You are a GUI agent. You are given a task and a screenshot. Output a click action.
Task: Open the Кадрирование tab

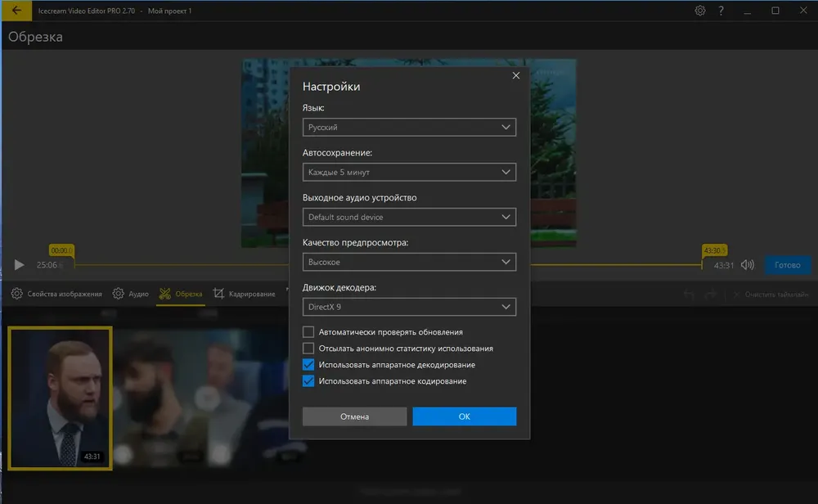(244, 294)
